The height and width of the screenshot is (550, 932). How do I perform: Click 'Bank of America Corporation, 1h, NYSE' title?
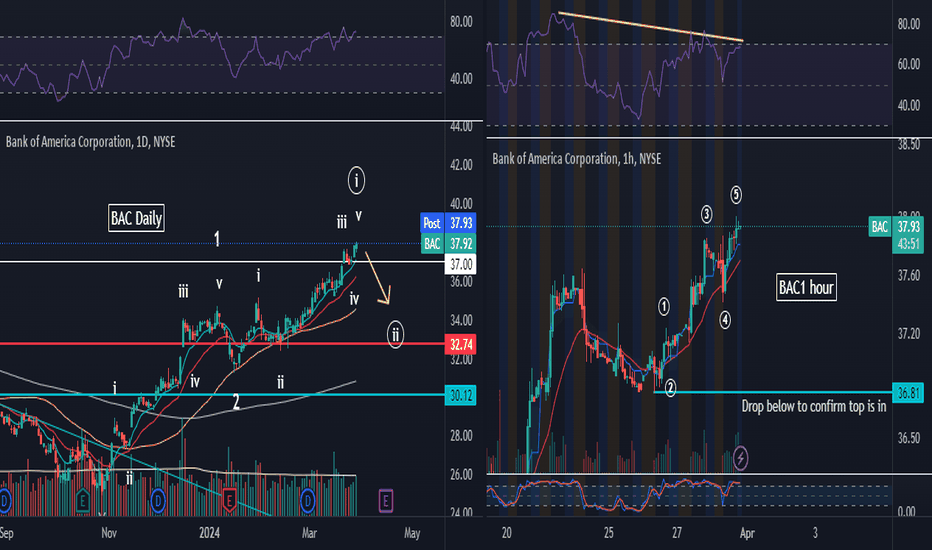point(577,159)
